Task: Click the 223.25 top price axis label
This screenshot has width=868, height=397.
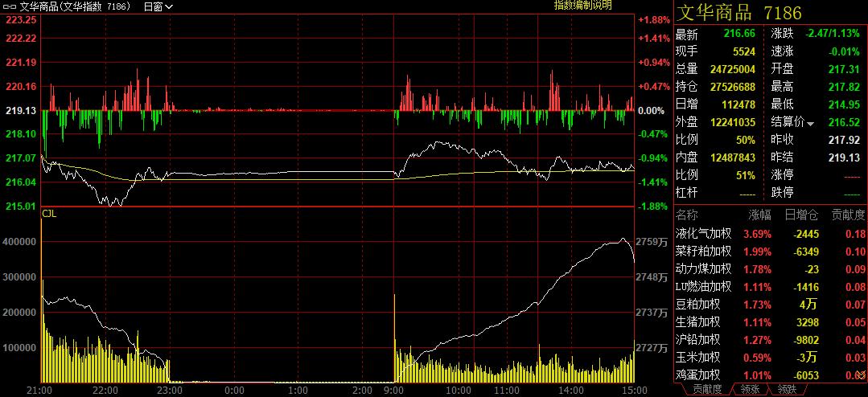Action: (x=21, y=19)
